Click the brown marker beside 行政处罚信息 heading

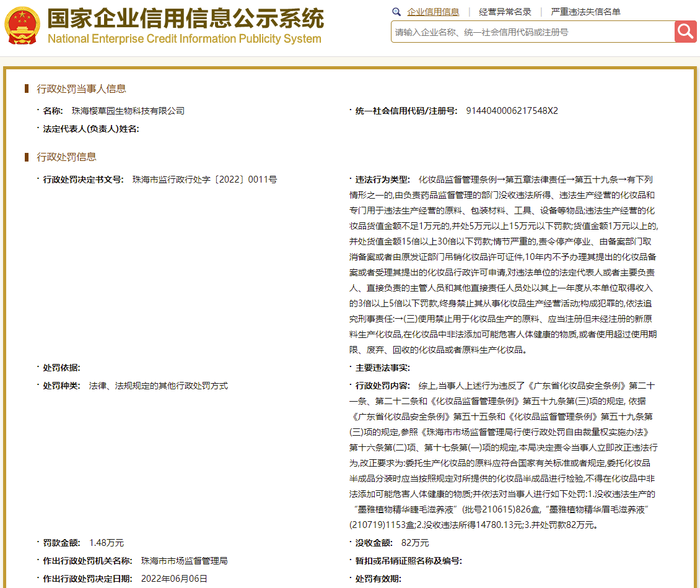[27, 157]
